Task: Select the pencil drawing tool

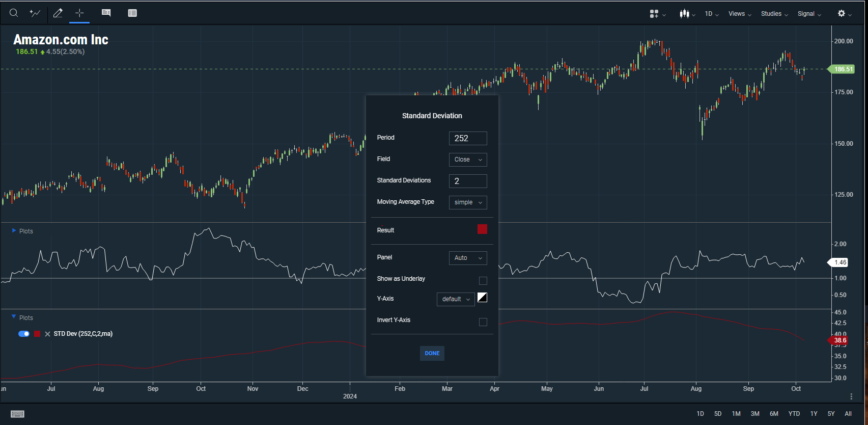Action: tap(58, 13)
